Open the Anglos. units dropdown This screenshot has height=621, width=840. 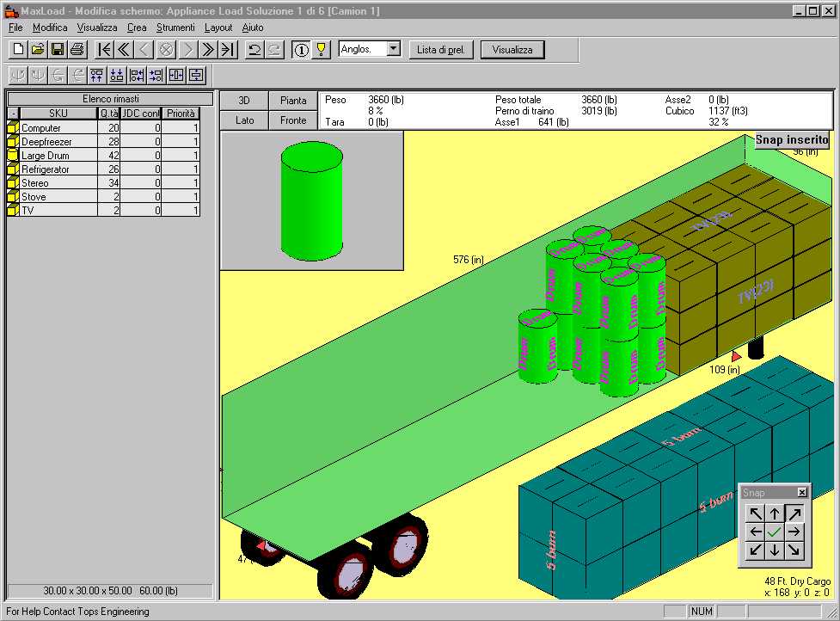[x=394, y=49]
